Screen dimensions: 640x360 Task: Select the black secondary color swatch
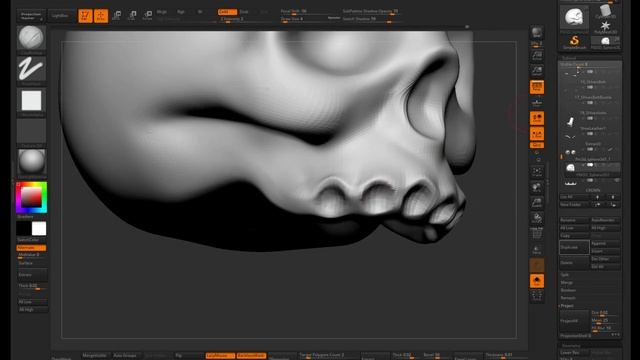click(x=23, y=229)
